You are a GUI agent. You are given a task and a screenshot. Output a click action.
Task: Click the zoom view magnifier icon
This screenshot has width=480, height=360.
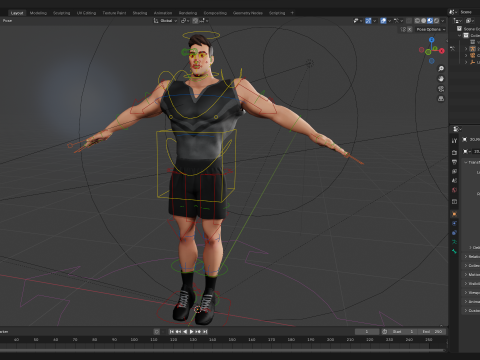pos(441,69)
